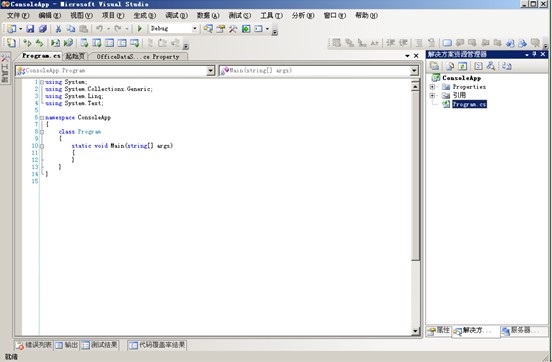This screenshot has width=552, height=362.
Task: Open the 测试 menu
Action: point(239,15)
